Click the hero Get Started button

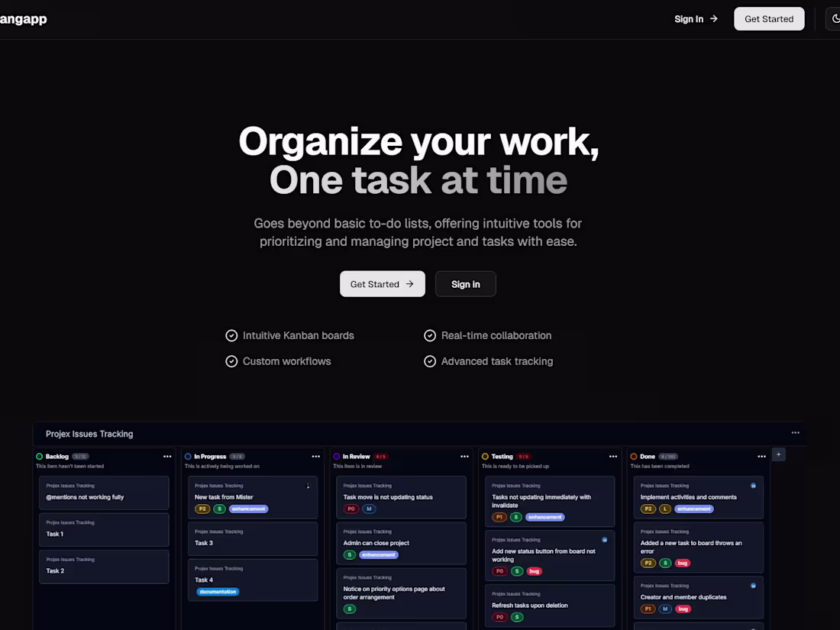[382, 283]
